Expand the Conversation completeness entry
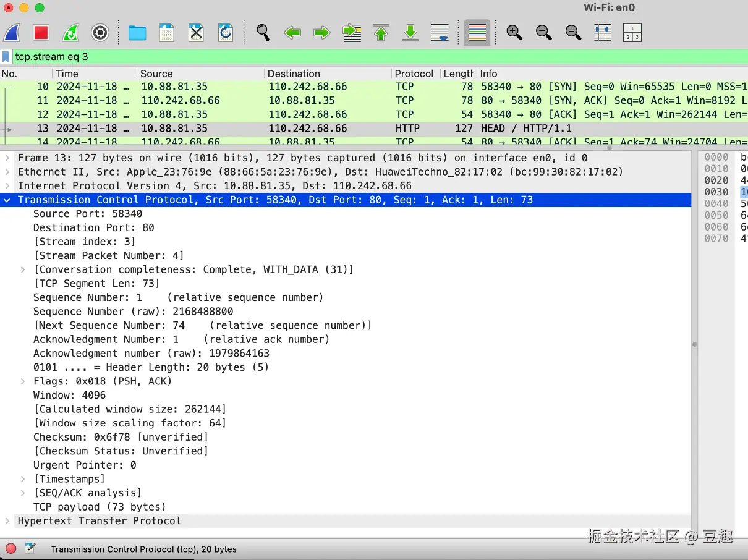 pyautogui.click(x=23, y=269)
